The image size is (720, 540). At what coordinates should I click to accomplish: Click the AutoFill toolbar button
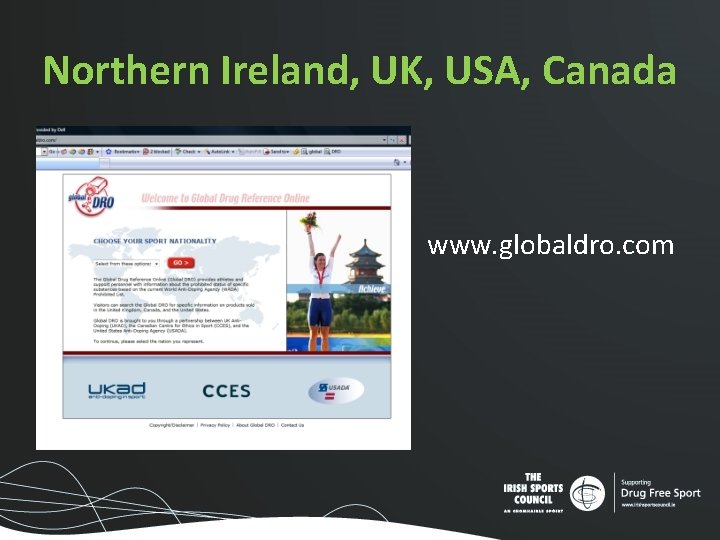click(x=249, y=152)
